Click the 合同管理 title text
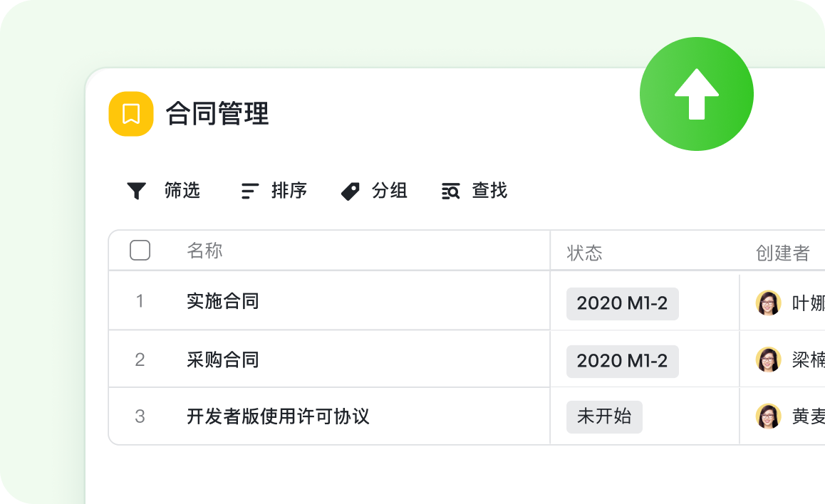The height and width of the screenshot is (504, 825). tap(217, 114)
